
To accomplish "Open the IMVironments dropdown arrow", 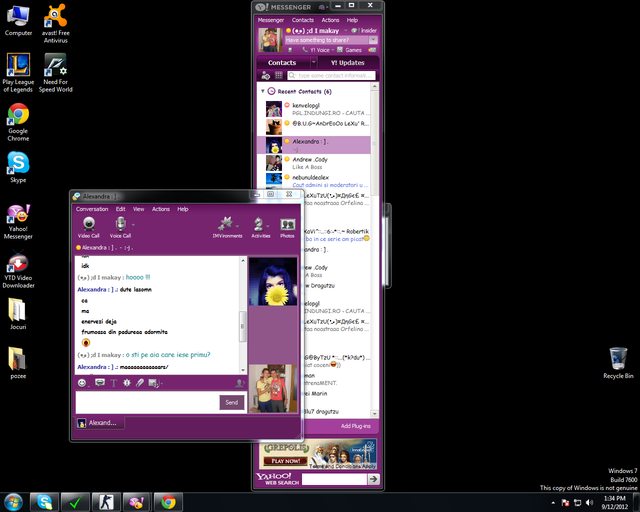I will click(237, 225).
